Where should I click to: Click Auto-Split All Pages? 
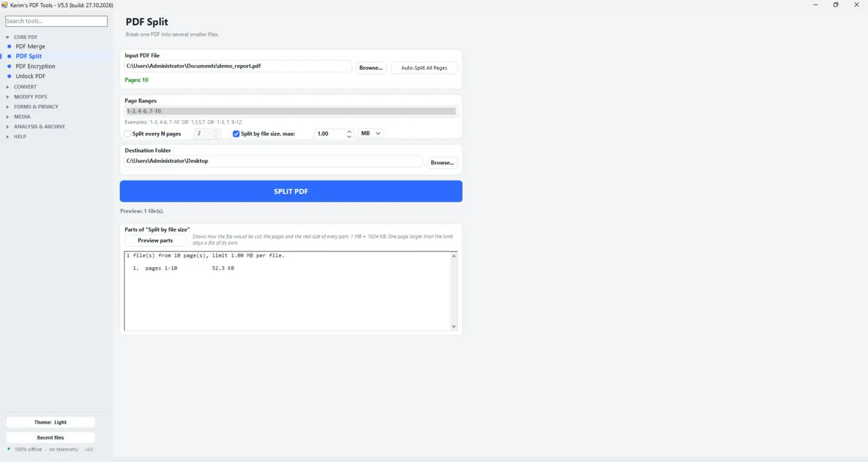tap(424, 68)
